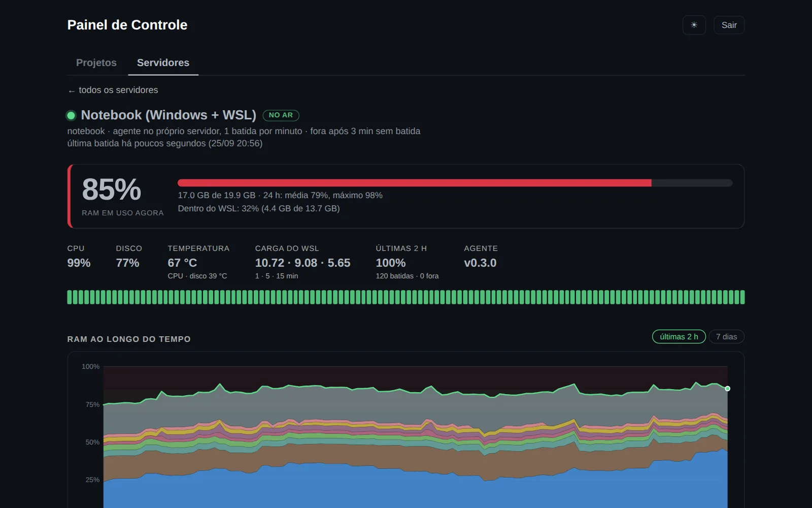Click the Notebook (Windows + WSL) heading
Viewport: 812px width, 508px height.
pyautogui.click(x=168, y=115)
